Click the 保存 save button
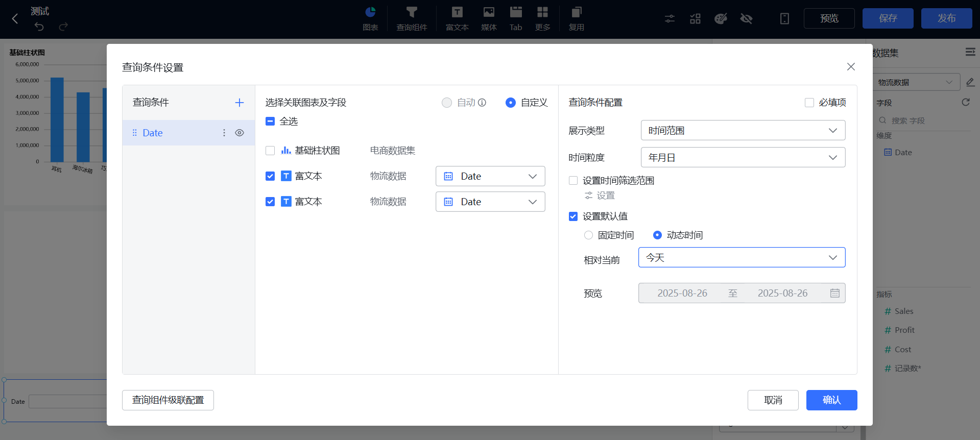 pos(888,18)
